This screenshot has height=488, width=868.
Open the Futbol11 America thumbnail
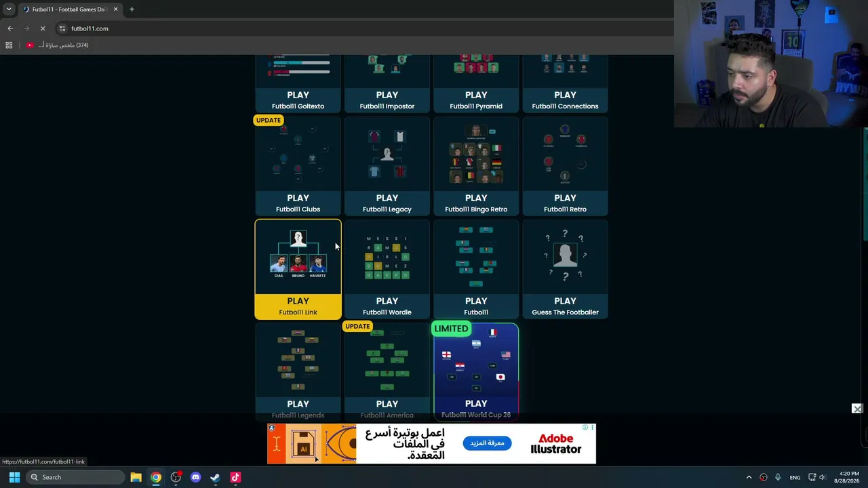[x=387, y=360]
